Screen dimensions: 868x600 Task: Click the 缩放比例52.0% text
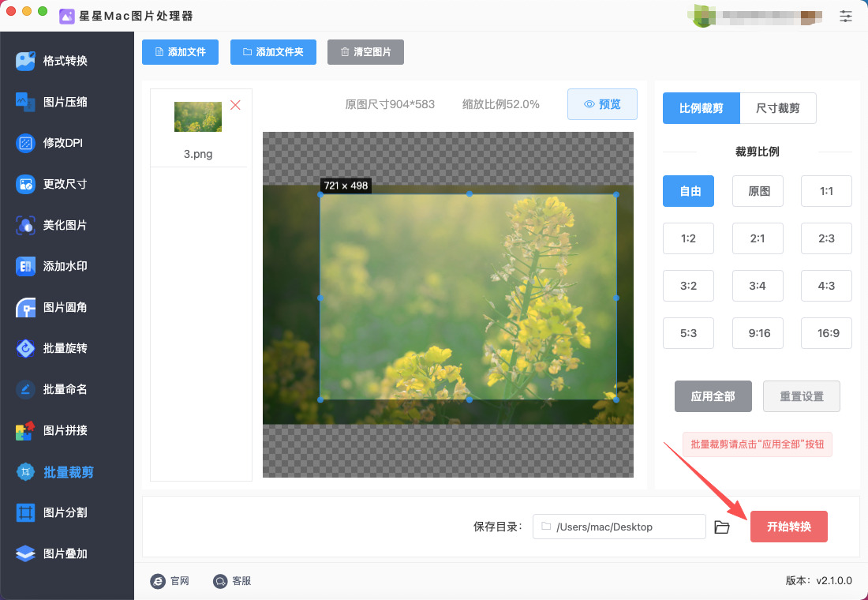(501, 104)
